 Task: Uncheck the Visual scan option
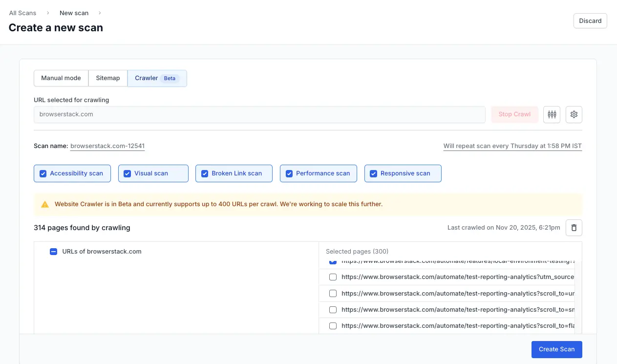[127, 173]
